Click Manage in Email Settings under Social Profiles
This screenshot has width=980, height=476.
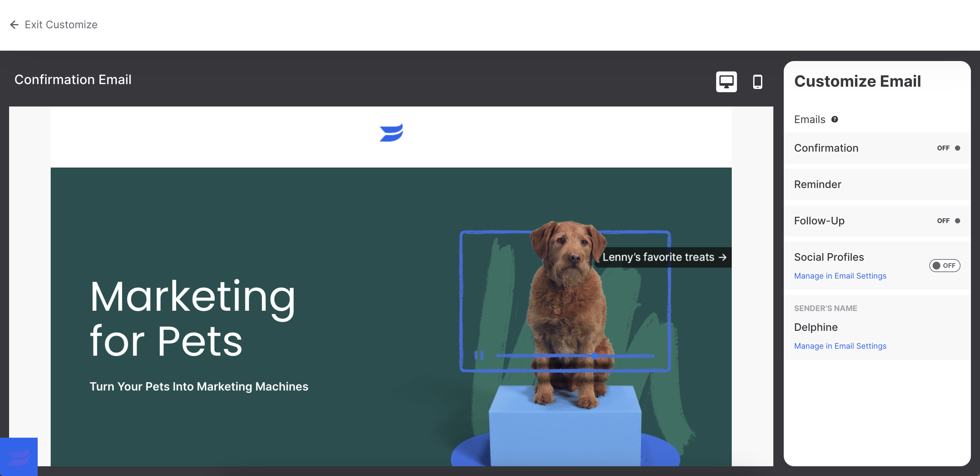(x=840, y=275)
